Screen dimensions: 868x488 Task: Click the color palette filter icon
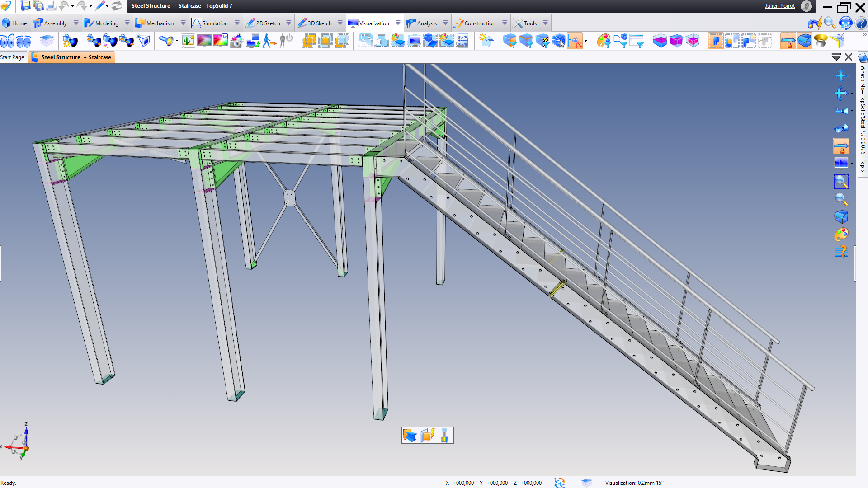pos(604,41)
